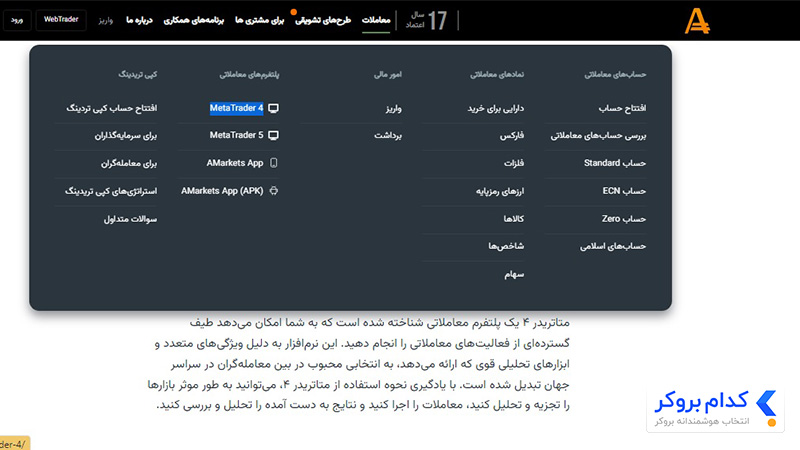Click the AMarkets orange logo
Image resolution: width=800 pixels, height=450 pixels.
[697, 21]
